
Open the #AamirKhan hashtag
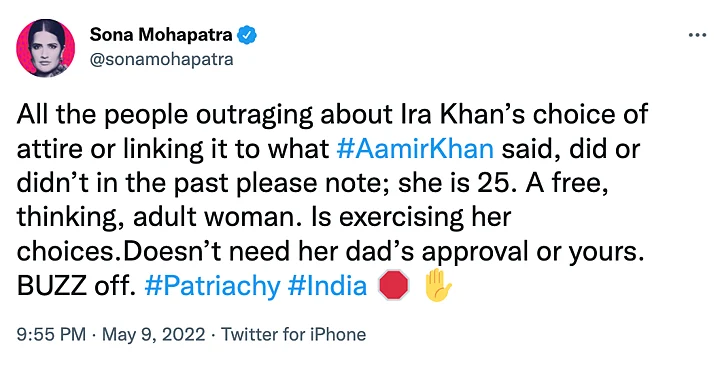click(x=415, y=149)
